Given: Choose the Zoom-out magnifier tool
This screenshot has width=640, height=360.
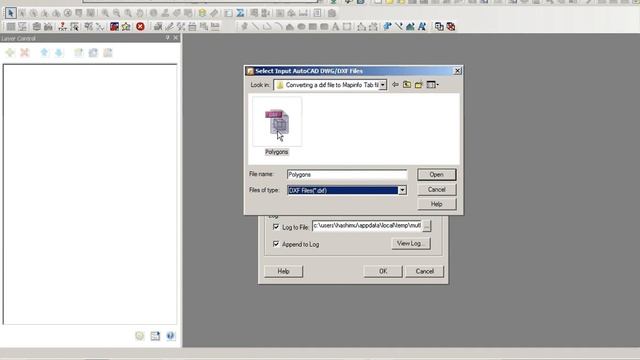Looking at the screenshot, I should point(117,13).
